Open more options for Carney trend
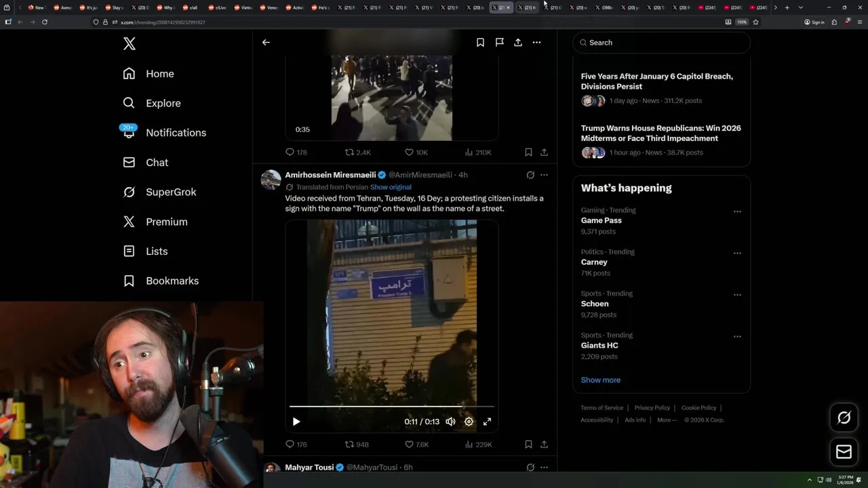The image size is (868, 488). coord(737,253)
